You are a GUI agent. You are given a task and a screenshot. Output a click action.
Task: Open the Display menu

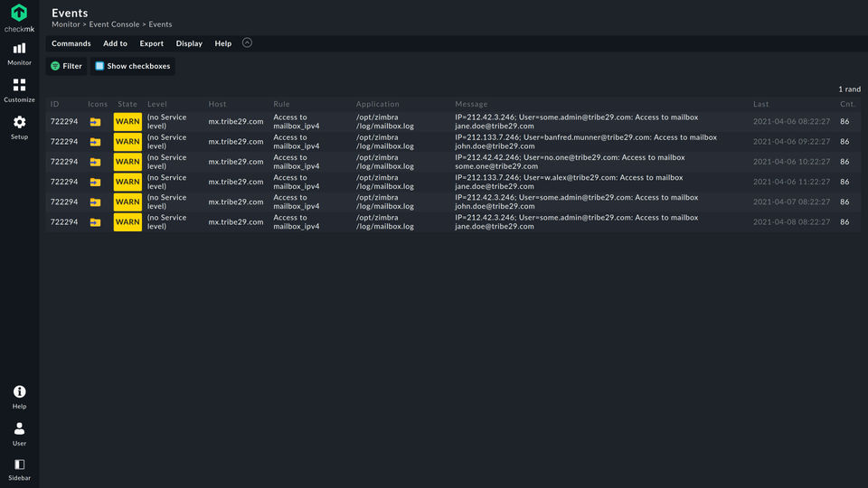[189, 43]
